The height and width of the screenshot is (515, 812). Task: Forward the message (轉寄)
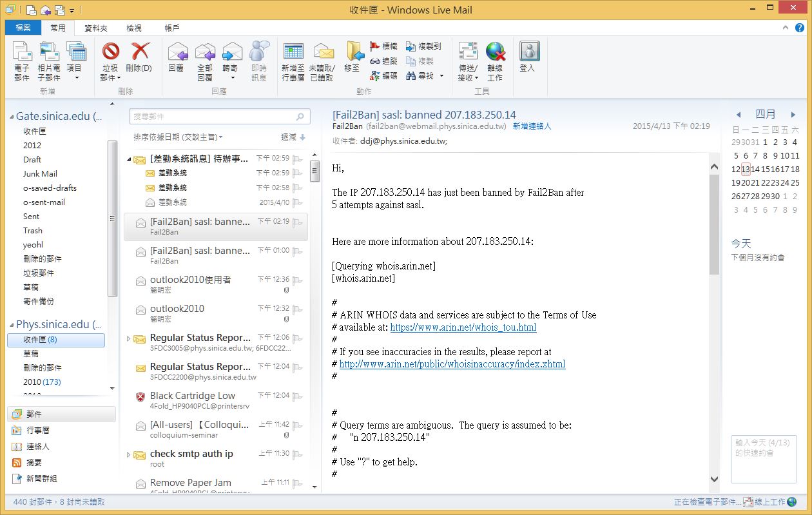point(231,61)
